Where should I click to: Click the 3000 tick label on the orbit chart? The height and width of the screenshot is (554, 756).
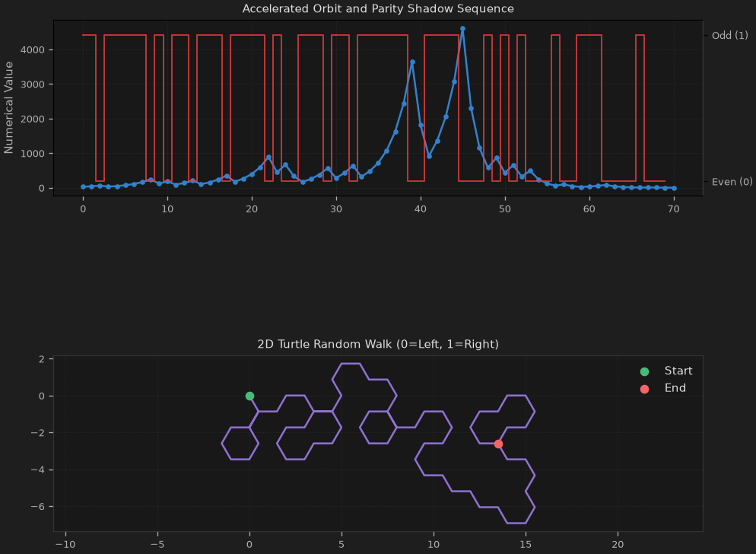coord(33,84)
